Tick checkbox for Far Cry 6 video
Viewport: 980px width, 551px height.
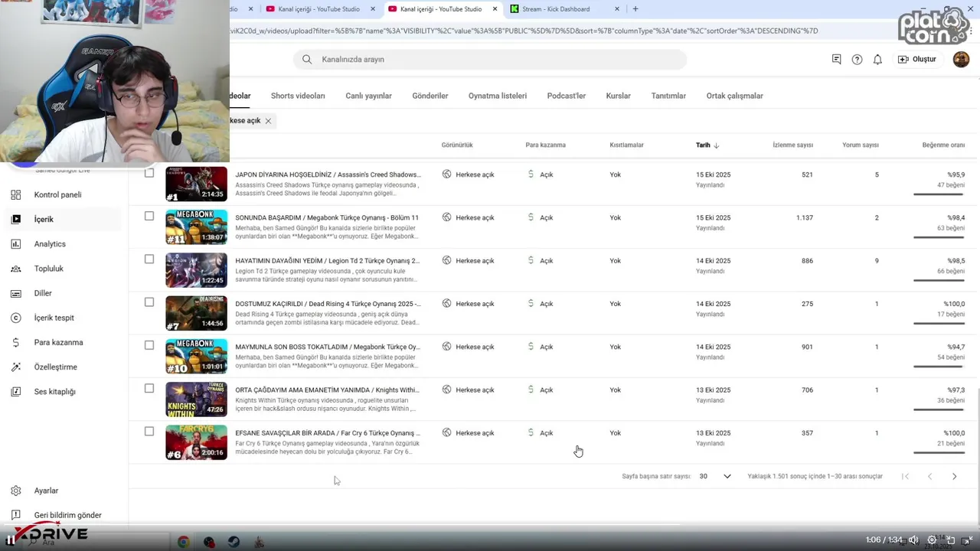click(x=149, y=432)
